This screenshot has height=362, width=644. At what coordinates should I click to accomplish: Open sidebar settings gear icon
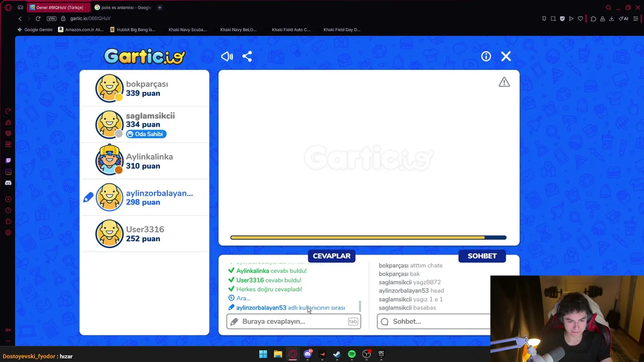8,232
